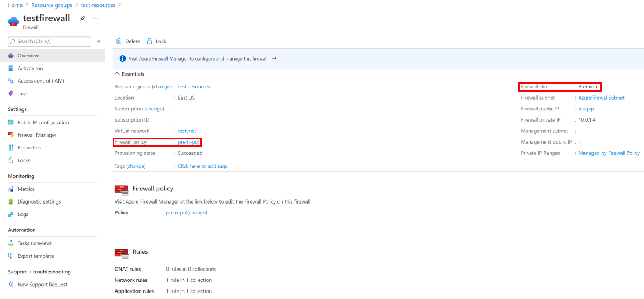644x299 pixels.
Task: Click the Access control (IAM) icon
Action: pos(11,81)
